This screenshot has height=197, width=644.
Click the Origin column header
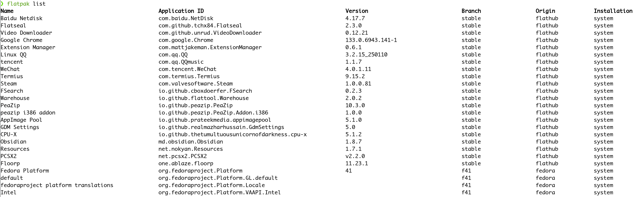click(x=545, y=11)
